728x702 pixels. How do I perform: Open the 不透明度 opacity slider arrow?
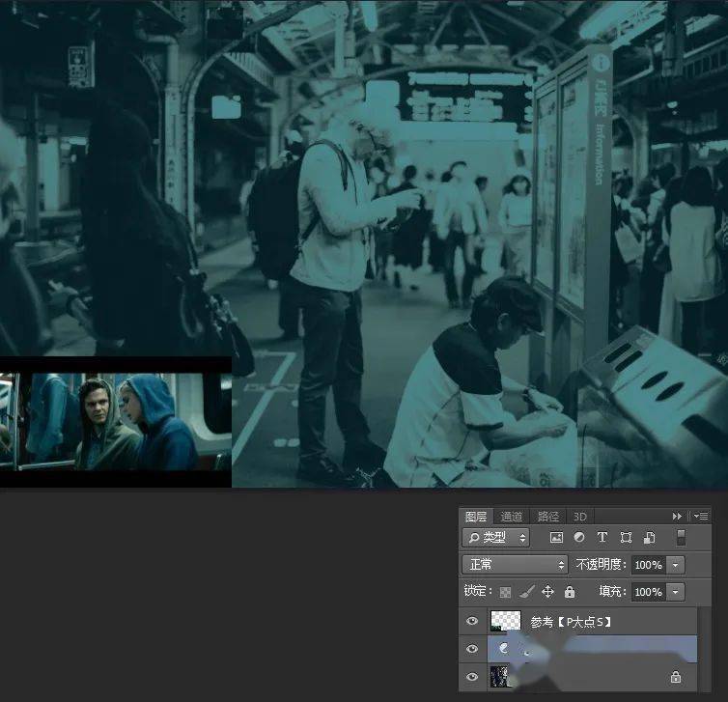[x=676, y=565]
